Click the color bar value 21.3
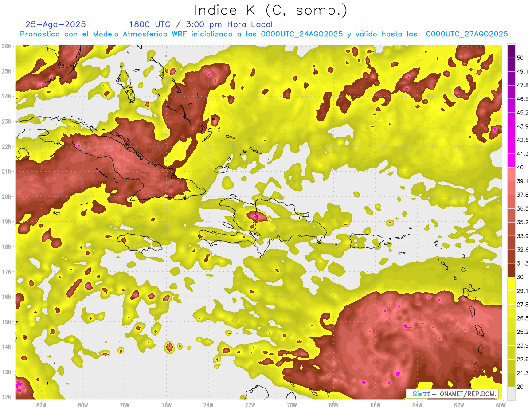 click(x=523, y=373)
